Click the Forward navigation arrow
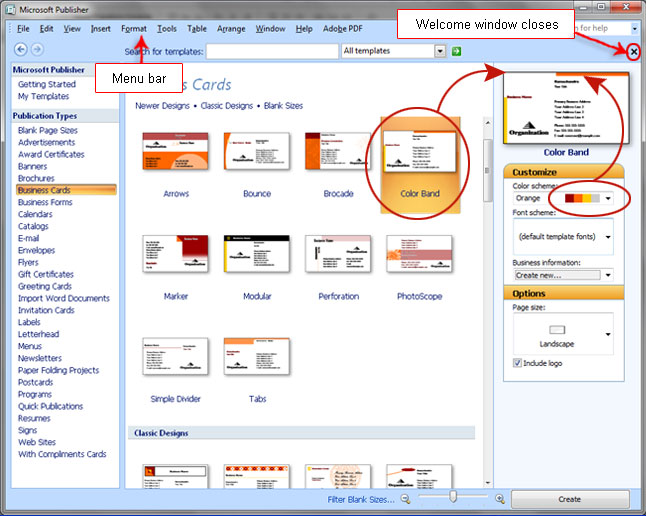The height and width of the screenshot is (516, 646). point(37,49)
